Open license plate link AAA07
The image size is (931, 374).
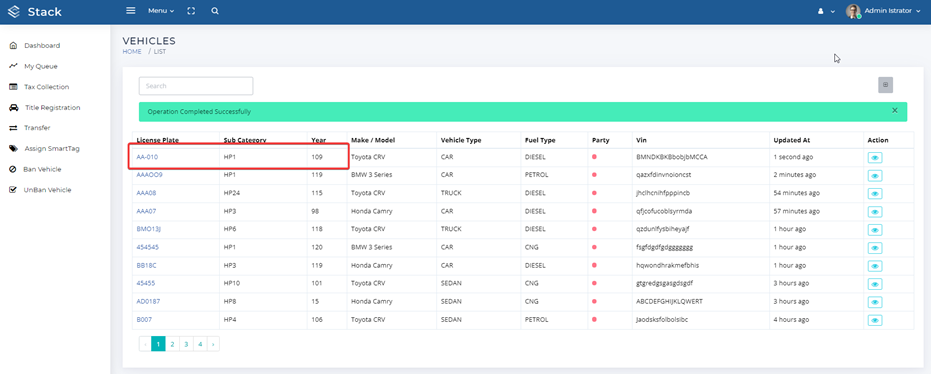[x=146, y=211]
